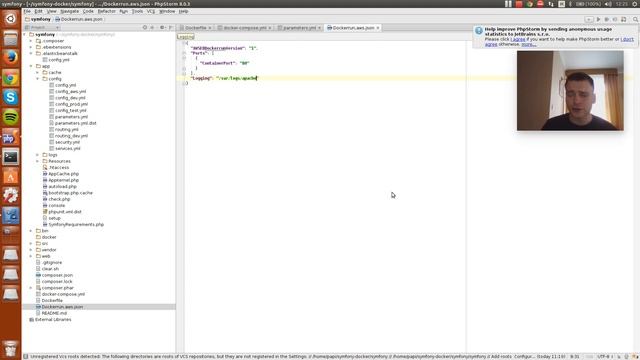Click the session gear icon in top panel
Viewport: 640px width, 360px height.
635,4
